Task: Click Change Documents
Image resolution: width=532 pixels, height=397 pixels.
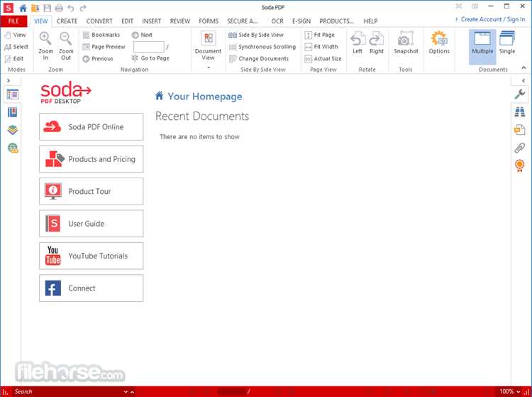Action: click(x=258, y=58)
